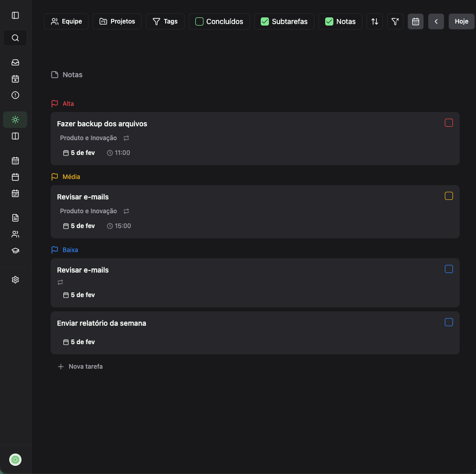This screenshot has width=476, height=474.
Task: Clear filters with the funnel-x icon
Action: pyautogui.click(x=395, y=21)
